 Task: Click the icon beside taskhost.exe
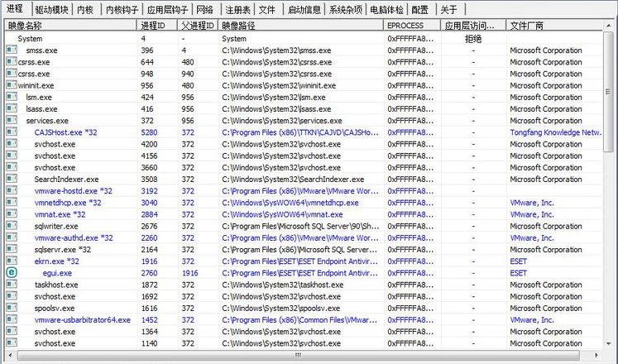pos(12,284)
